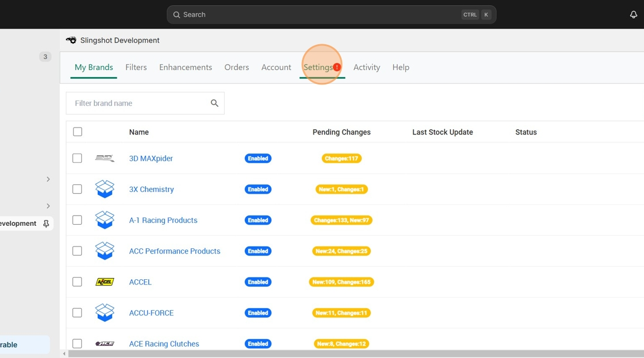Check the 3D MAXpider row checkbox
Screen dimensions: 644x358
77,158
